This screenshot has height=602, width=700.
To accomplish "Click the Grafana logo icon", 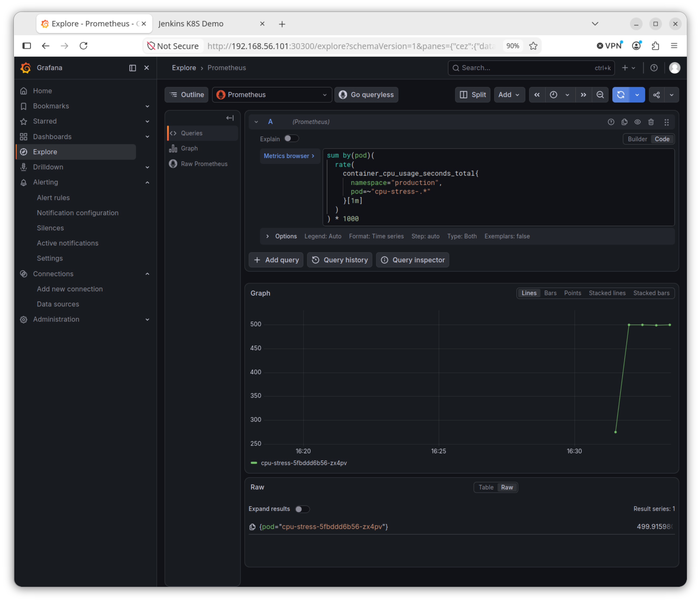I will [x=26, y=68].
